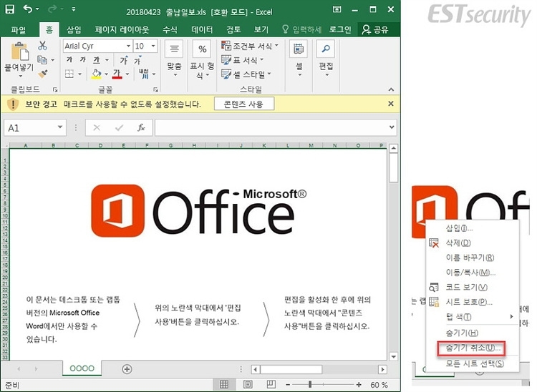Dismiss the security warning bar
Image resolution: width=537 pixels, height=392 pixels.
(391, 104)
